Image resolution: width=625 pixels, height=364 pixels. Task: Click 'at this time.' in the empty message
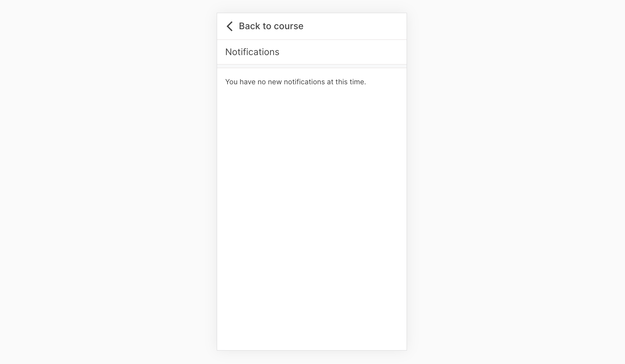click(x=346, y=82)
